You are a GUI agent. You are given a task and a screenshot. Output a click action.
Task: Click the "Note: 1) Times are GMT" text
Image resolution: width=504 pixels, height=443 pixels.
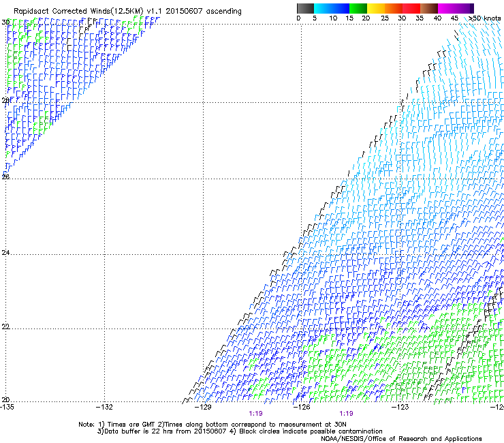tap(117, 425)
